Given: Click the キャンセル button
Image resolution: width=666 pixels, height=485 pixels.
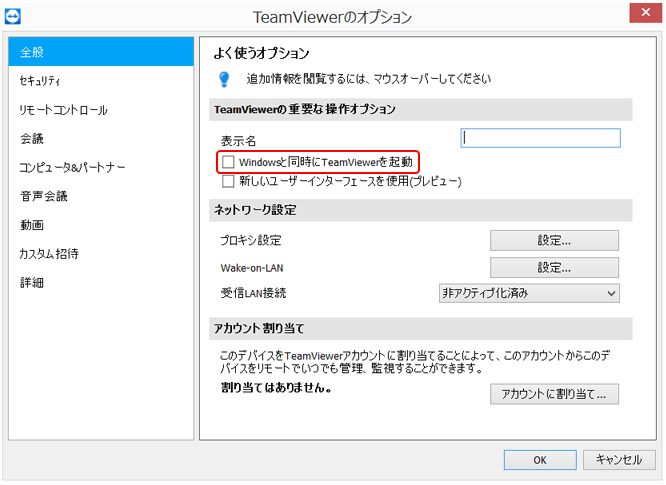Looking at the screenshot, I should coord(619,460).
